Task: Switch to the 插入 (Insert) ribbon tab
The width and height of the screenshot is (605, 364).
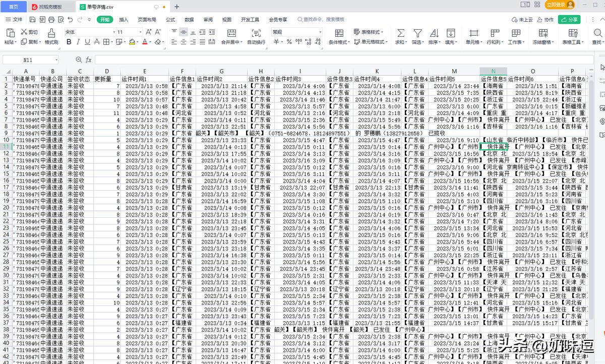Action: click(x=124, y=20)
